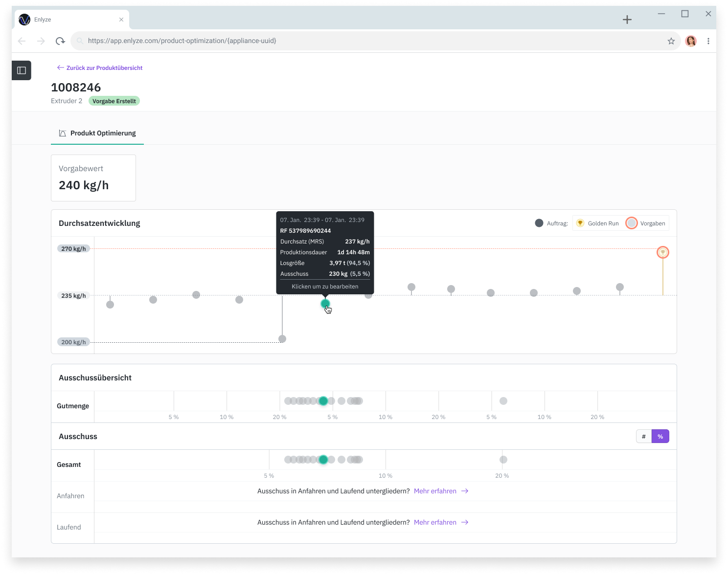
Task: Click Mehr erfahren in Anfahren row
Action: [x=441, y=491]
